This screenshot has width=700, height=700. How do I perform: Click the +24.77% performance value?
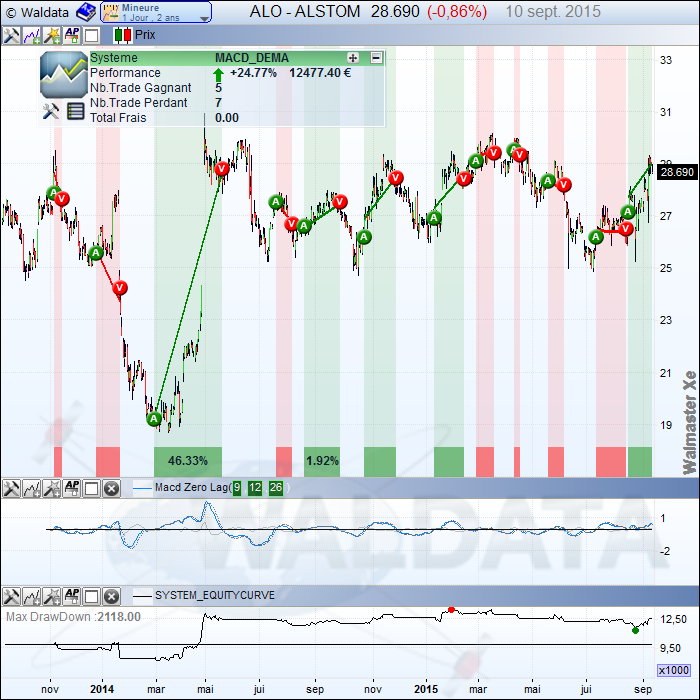(x=253, y=73)
